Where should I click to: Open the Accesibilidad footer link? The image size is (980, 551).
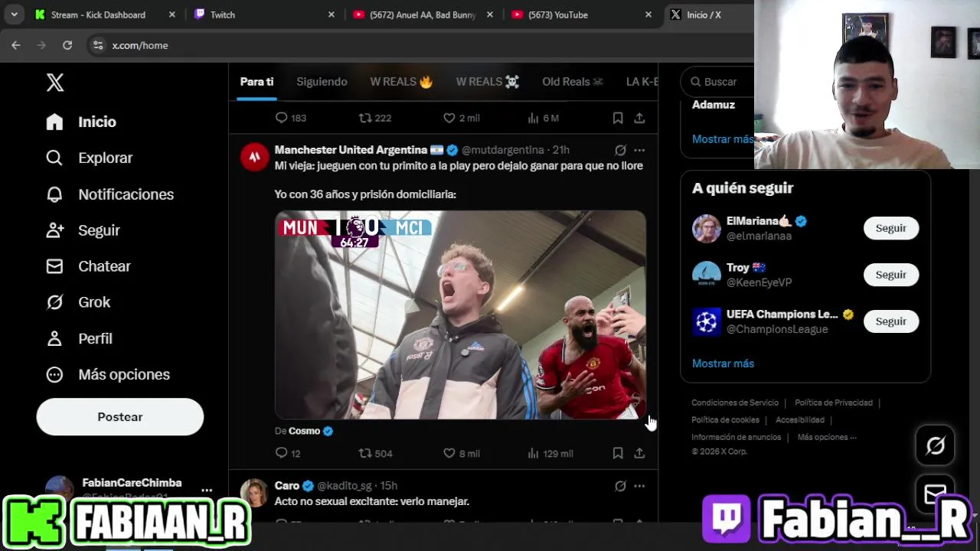800,420
